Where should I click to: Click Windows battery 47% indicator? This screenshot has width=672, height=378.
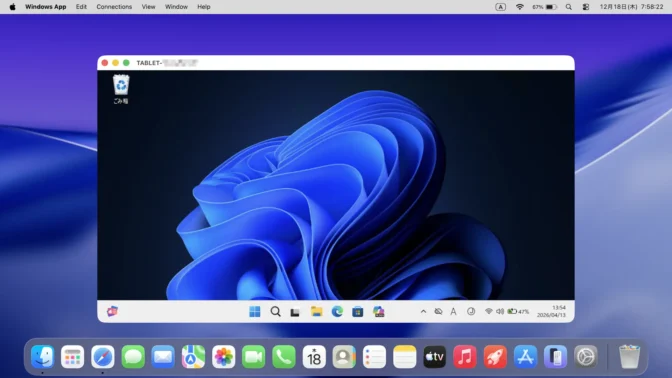(518, 312)
